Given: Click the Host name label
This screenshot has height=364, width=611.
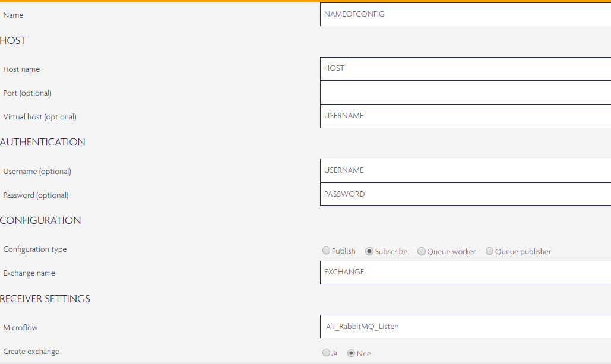Looking at the screenshot, I should click(x=21, y=69).
